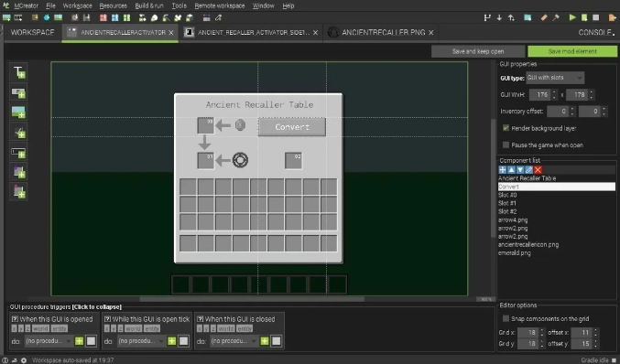Open the Resources menu

[113, 5]
